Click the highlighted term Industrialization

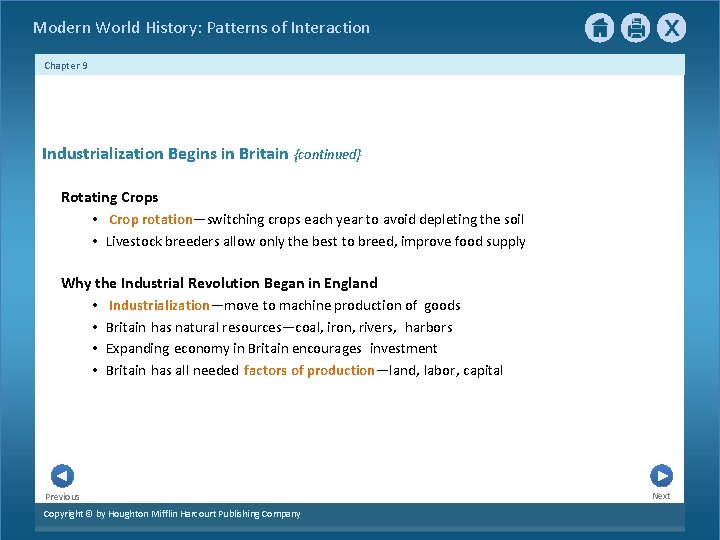coord(159,305)
